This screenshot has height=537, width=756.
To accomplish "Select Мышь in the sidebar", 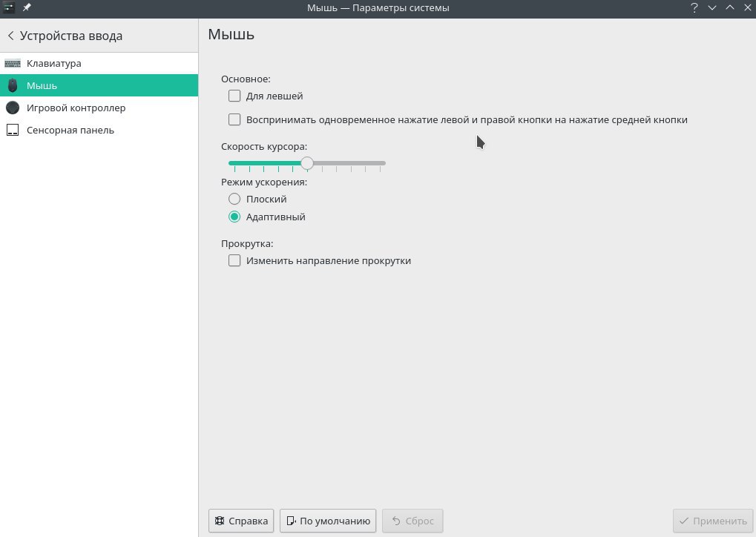I will (99, 85).
